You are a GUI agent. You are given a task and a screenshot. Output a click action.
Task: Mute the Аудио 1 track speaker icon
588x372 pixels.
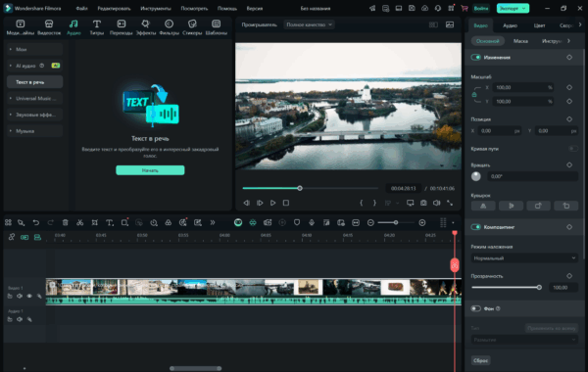pyautogui.click(x=20, y=319)
